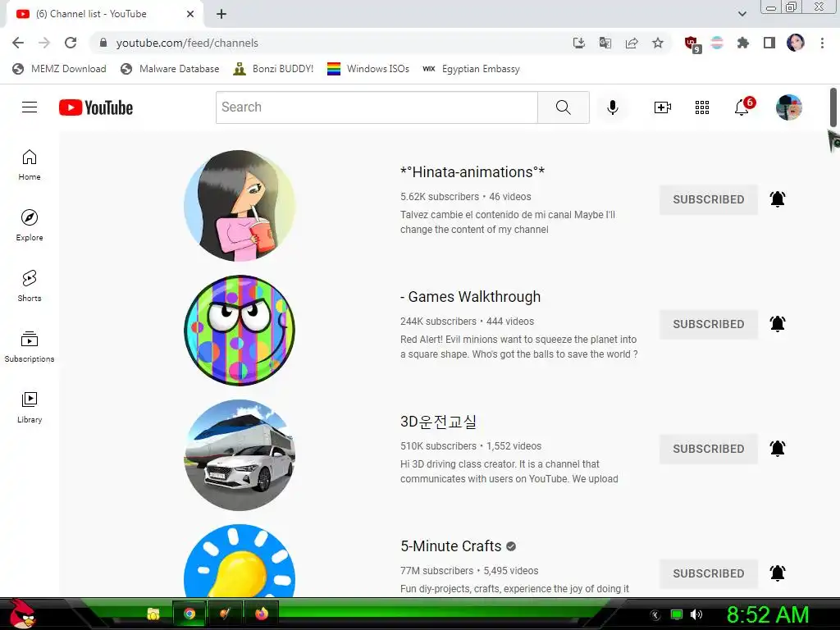The width and height of the screenshot is (840, 630).
Task: Open Explore in sidebar
Action: coord(30,226)
